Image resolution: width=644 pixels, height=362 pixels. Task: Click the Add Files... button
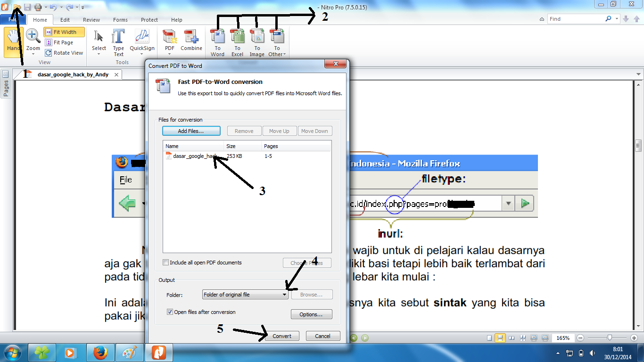point(191,131)
